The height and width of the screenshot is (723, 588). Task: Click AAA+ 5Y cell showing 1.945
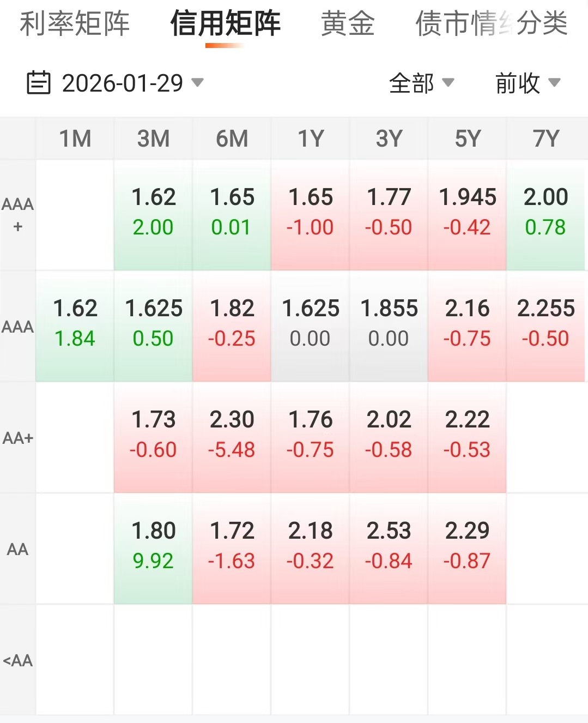tap(468, 212)
